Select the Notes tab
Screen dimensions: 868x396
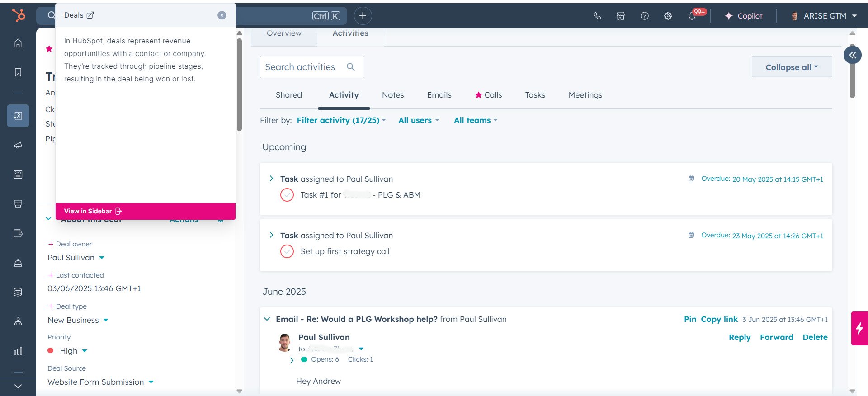(x=393, y=95)
